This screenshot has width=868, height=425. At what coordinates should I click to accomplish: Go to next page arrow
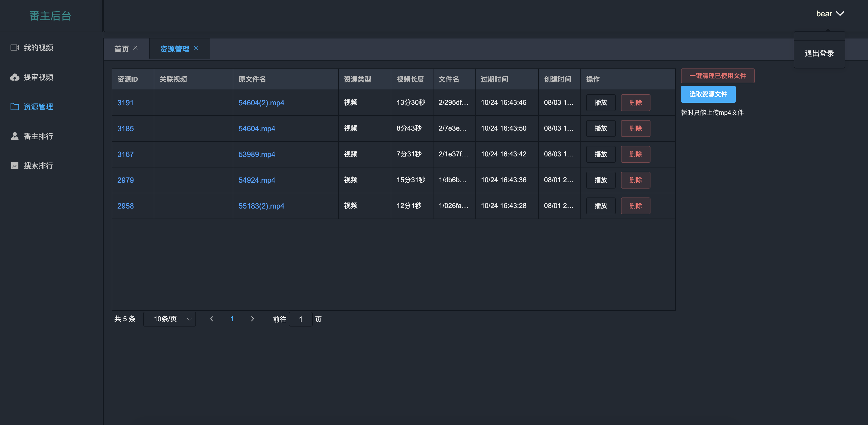click(x=252, y=319)
